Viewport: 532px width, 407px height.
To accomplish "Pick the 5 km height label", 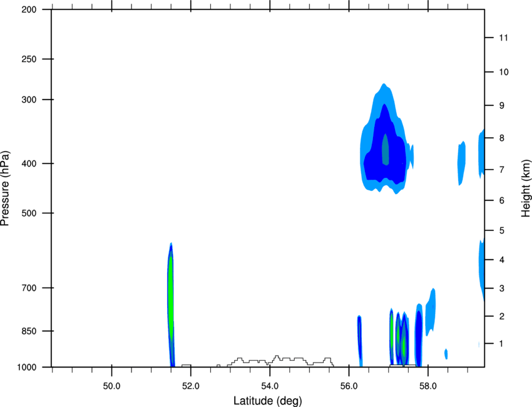I will [502, 231].
